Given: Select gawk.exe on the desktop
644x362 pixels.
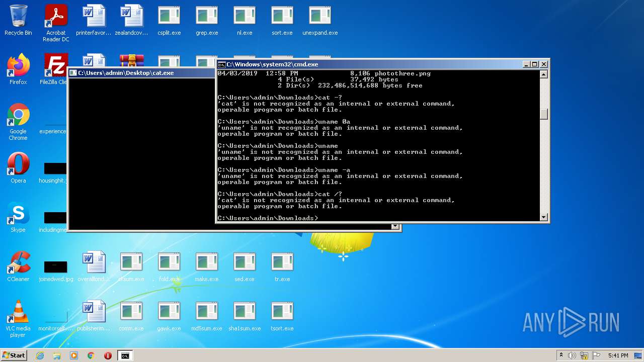Looking at the screenshot, I should [x=169, y=316].
